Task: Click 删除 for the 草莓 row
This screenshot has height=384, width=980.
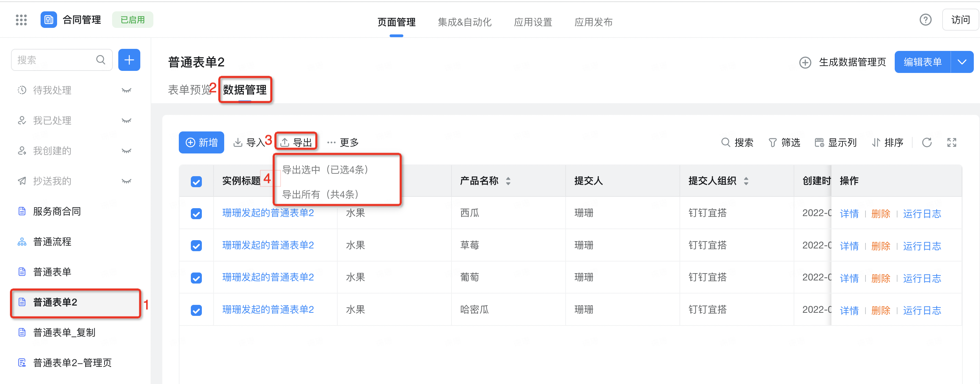Action: (x=881, y=246)
